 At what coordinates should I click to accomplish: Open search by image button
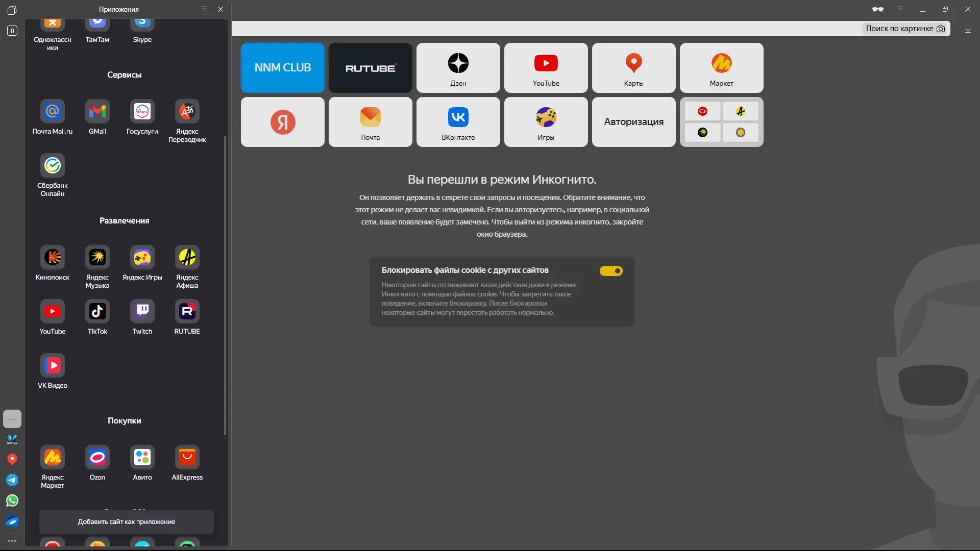(x=905, y=29)
